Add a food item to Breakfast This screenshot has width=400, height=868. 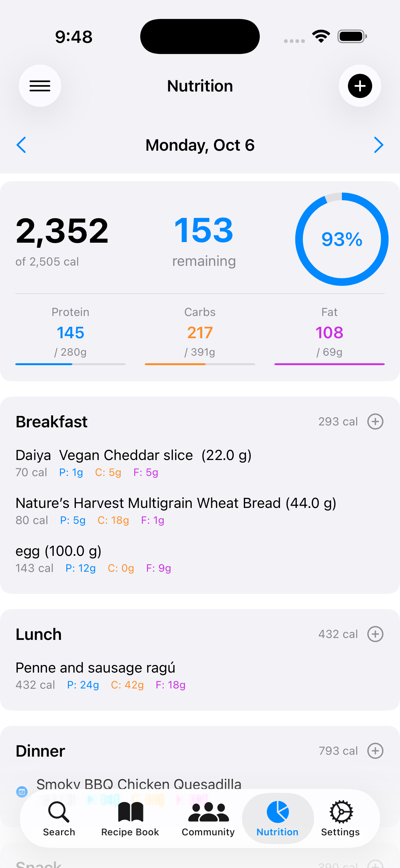coord(375,422)
